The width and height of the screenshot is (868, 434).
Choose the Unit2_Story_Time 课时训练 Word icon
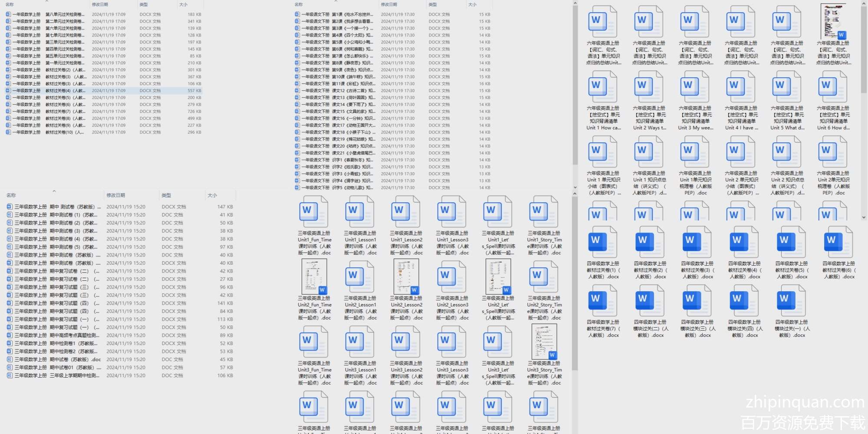pyautogui.click(x=544, y=276)
